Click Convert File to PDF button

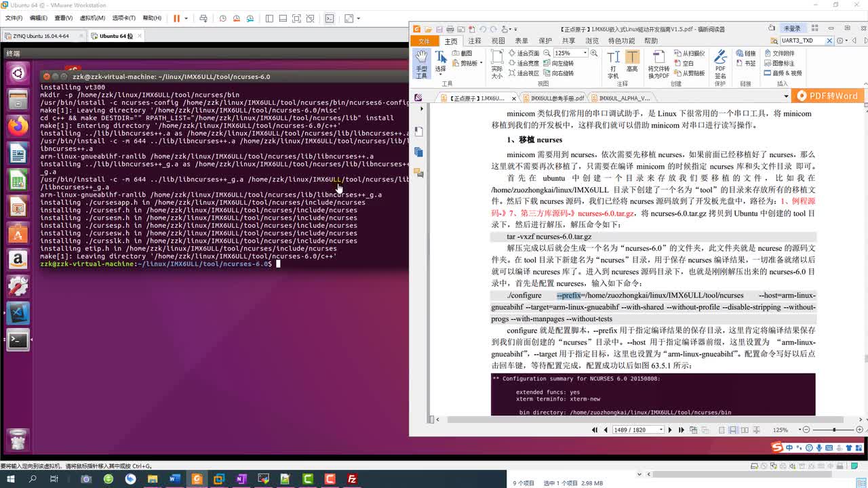658,64
